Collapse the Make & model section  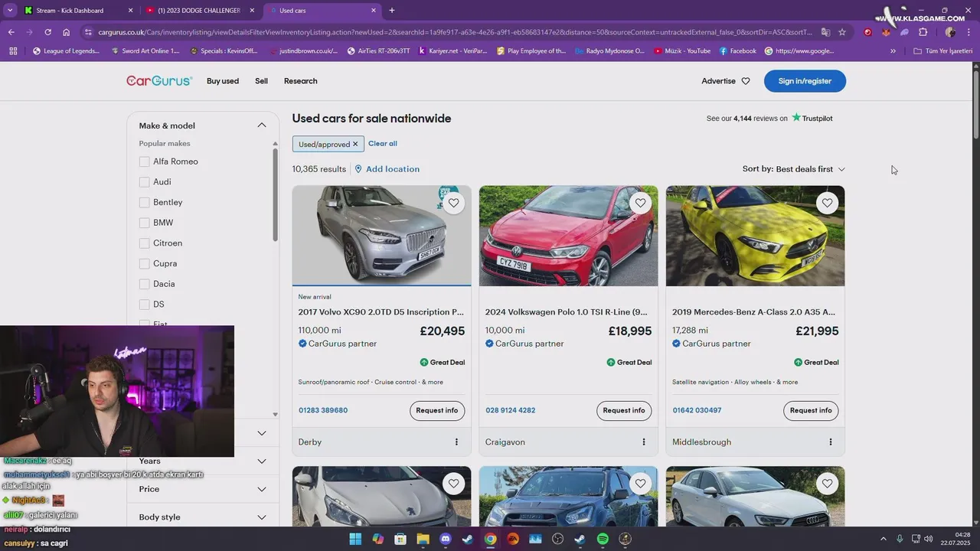(x=261, y=126)
